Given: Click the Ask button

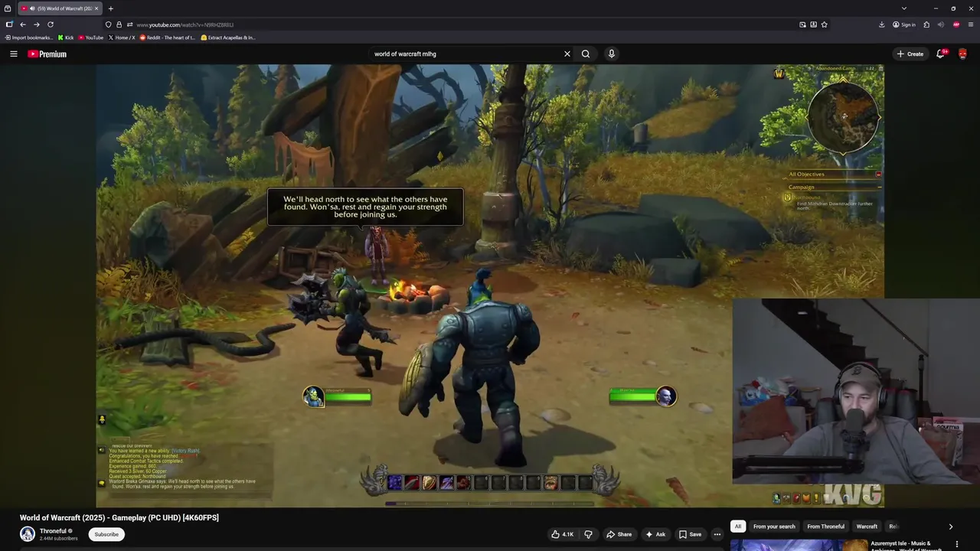Looking at the screenshot, I should coord(655,534).
